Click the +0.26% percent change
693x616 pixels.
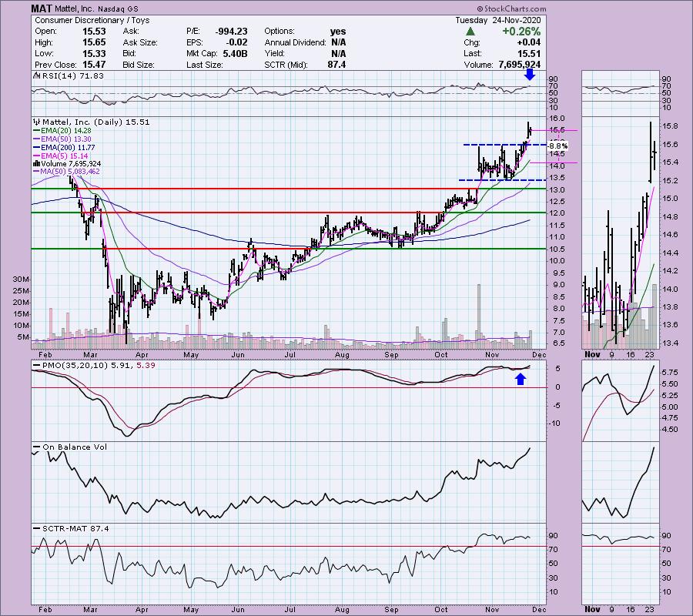[521, 32]
